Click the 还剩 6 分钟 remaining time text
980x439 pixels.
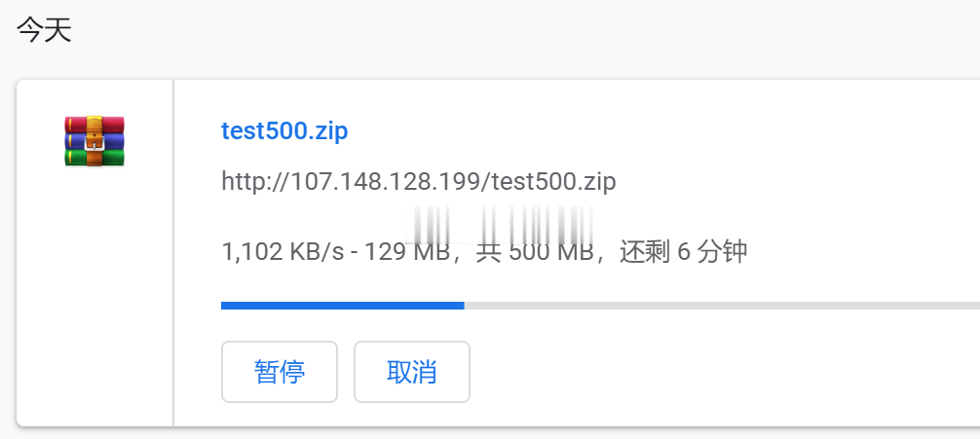tap(684, 252)
